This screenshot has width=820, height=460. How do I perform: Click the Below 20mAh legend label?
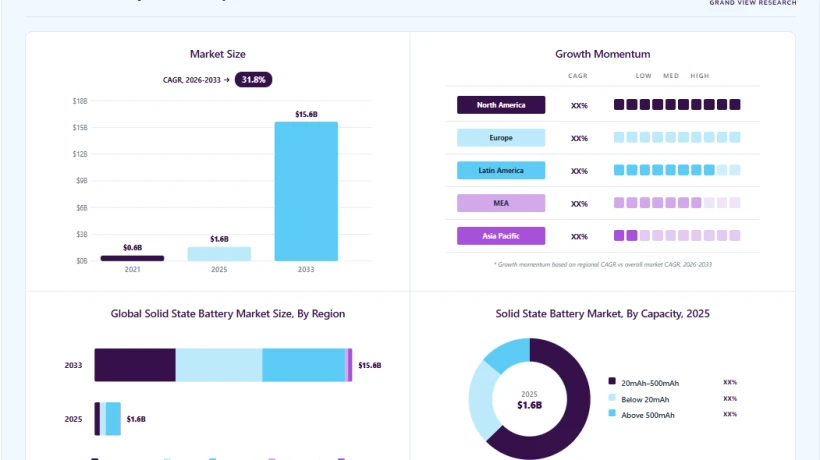[645, 399]
